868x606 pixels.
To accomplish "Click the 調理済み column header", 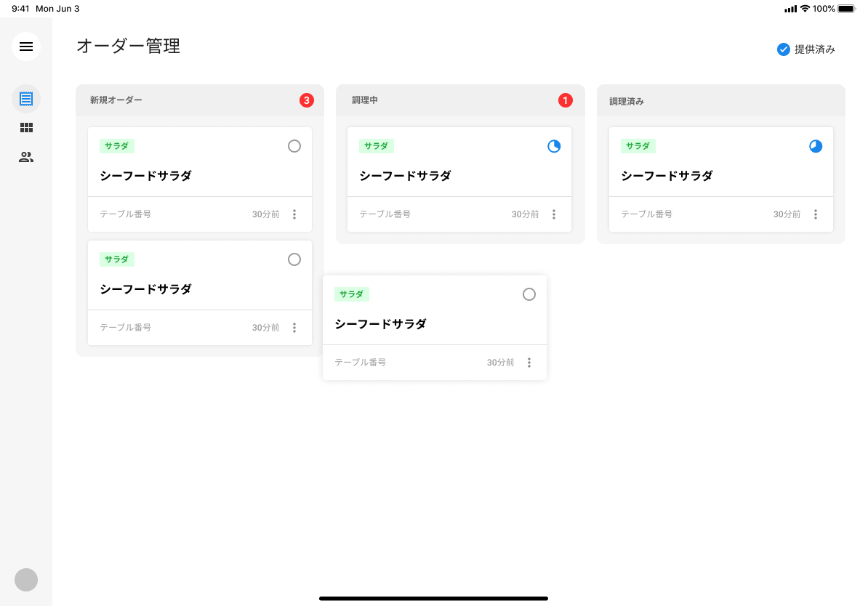I will coord(627,101).
